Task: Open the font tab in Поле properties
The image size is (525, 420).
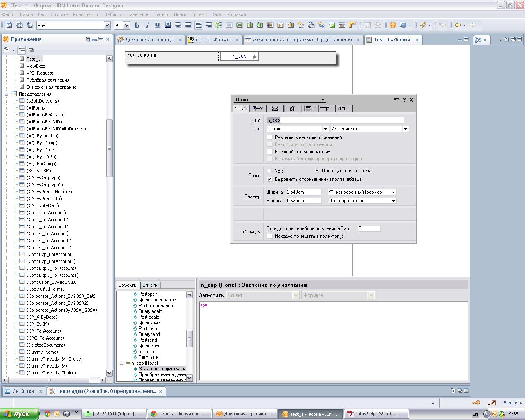Action: 292,108
